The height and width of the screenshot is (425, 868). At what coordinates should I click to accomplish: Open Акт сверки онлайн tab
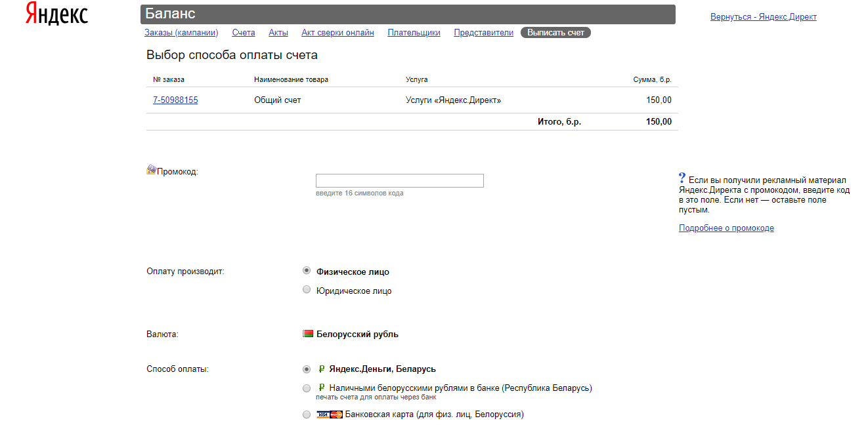pyautogui.click(x=337, y=33)
